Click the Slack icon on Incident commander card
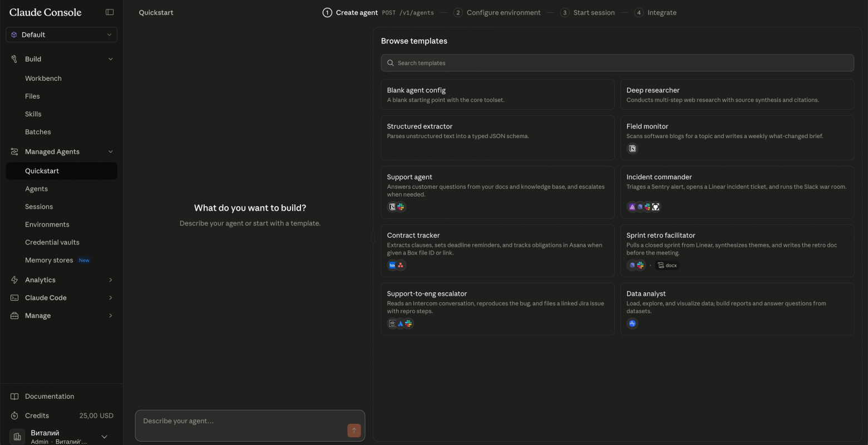The width and height of the screenshot is (868, 445). coord(648,207)
